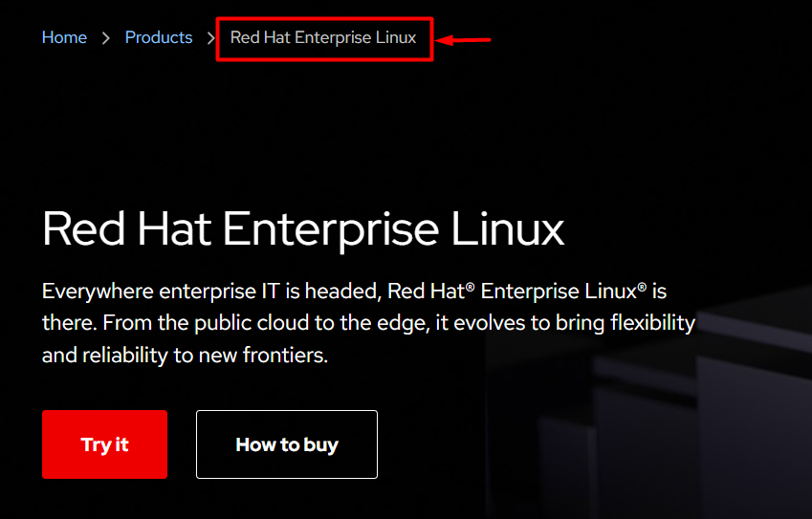812x519 pixels.
Task: Click the chevron separator after Home
Action: [106, 39]
